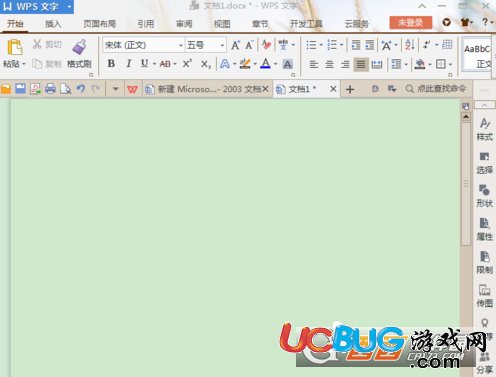Switch to the 插入 ribbon tab
This screenshot has width=496, height=377.
pos(53,24)
